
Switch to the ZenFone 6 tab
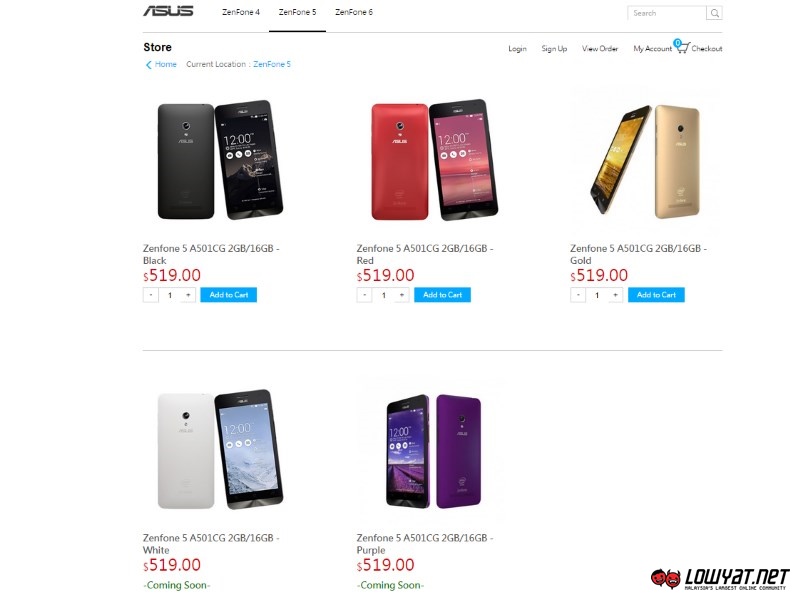coord(354,12)
